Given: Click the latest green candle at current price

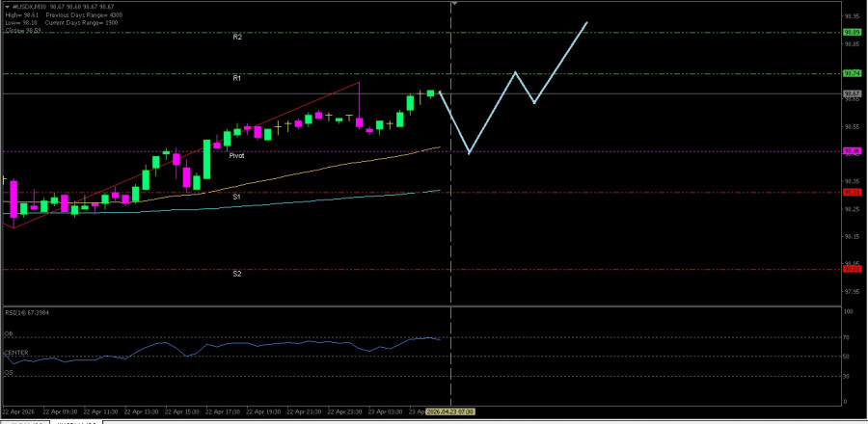Looking at the screenshot, I should tap(430, 93).
